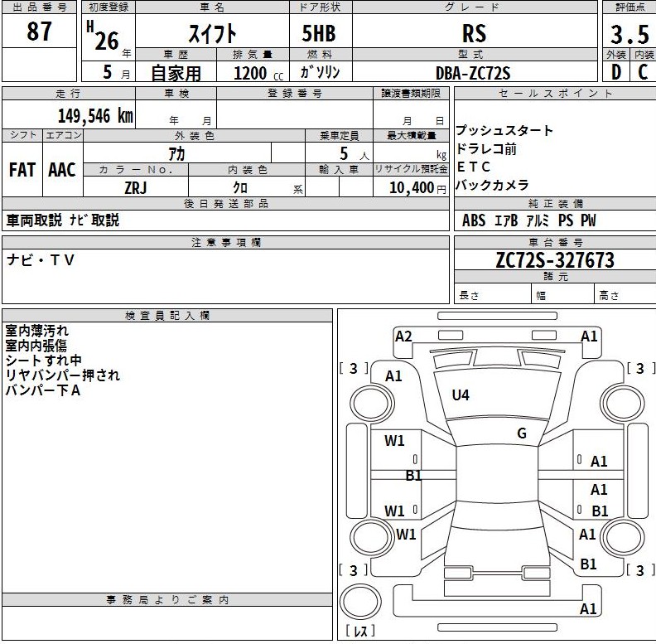Image resolution: width=656 pixels, height=644 pixels.
Task: Select the リサイクル預託金 header
Action: pyautogui.click(x=411, y=169)
